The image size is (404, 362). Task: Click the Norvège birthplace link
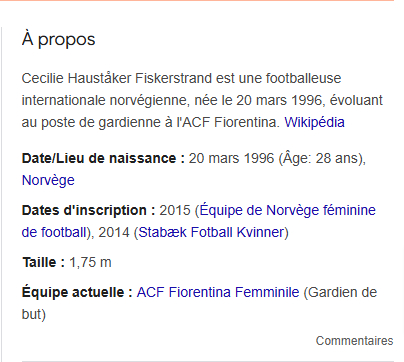pyautogui.click(x=48, y=180)
